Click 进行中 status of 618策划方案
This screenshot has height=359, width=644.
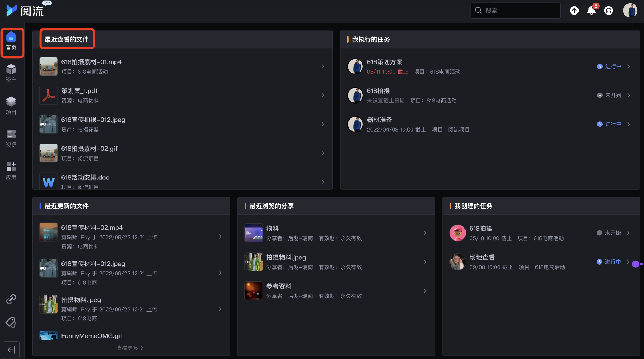click(x=609, y=66)
